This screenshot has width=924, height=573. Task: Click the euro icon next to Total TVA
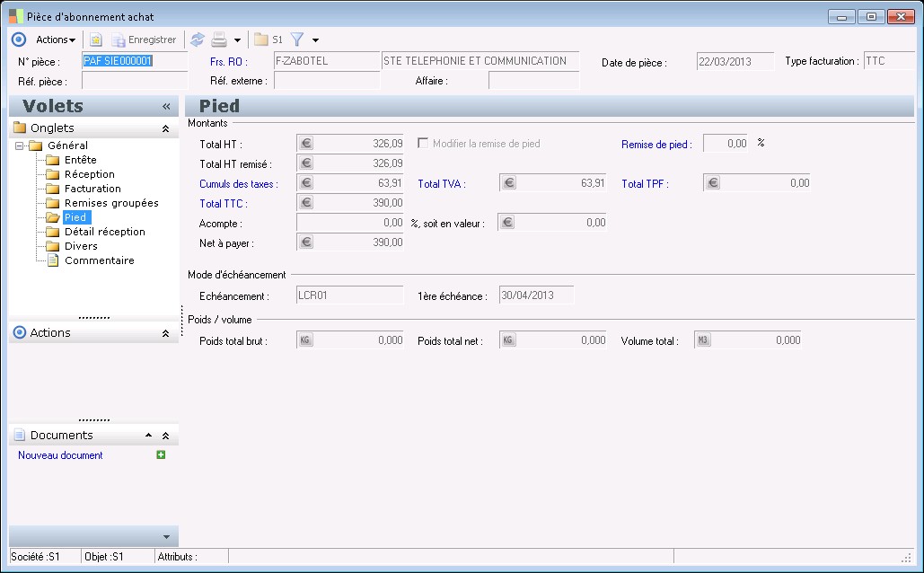click(x=509, y=183)
